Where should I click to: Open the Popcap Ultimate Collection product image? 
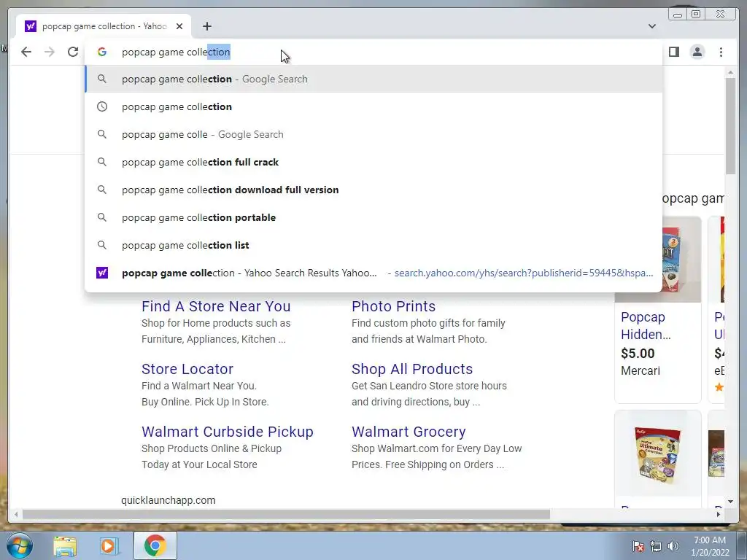point(657,454)
